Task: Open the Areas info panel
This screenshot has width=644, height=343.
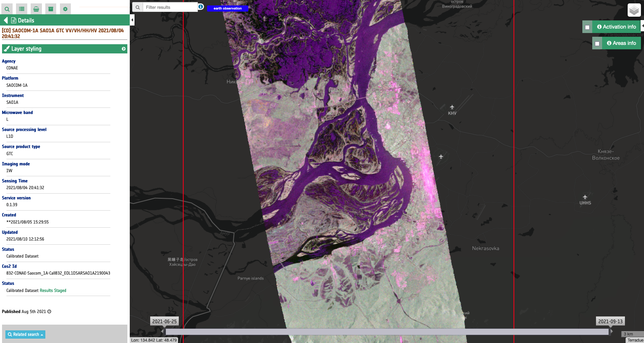Action: [x=621, y=43]
